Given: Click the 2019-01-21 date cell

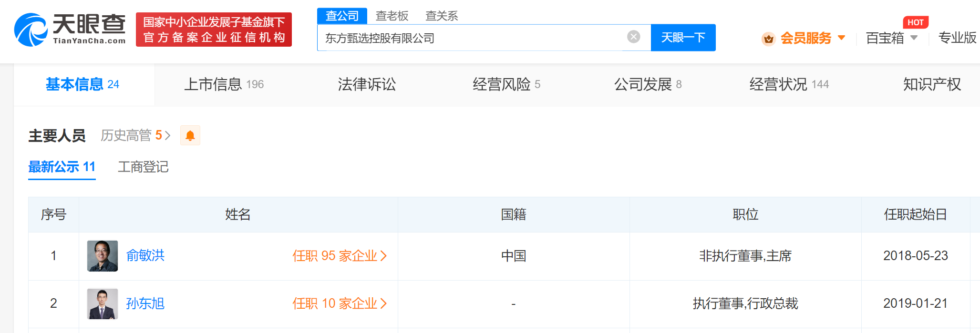Looking at the screenshot, I should [916, 303].
